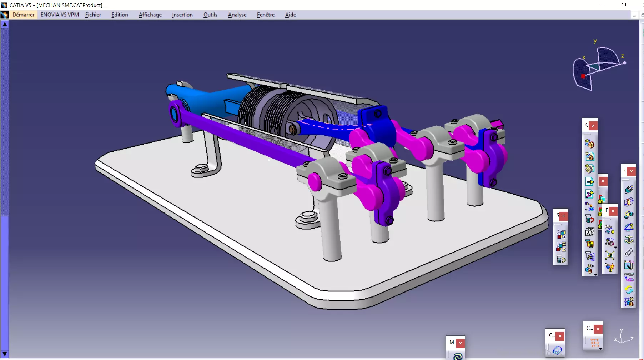Open the Affichage menu
The width and height of the screenshot is (644, 360).
150,15
